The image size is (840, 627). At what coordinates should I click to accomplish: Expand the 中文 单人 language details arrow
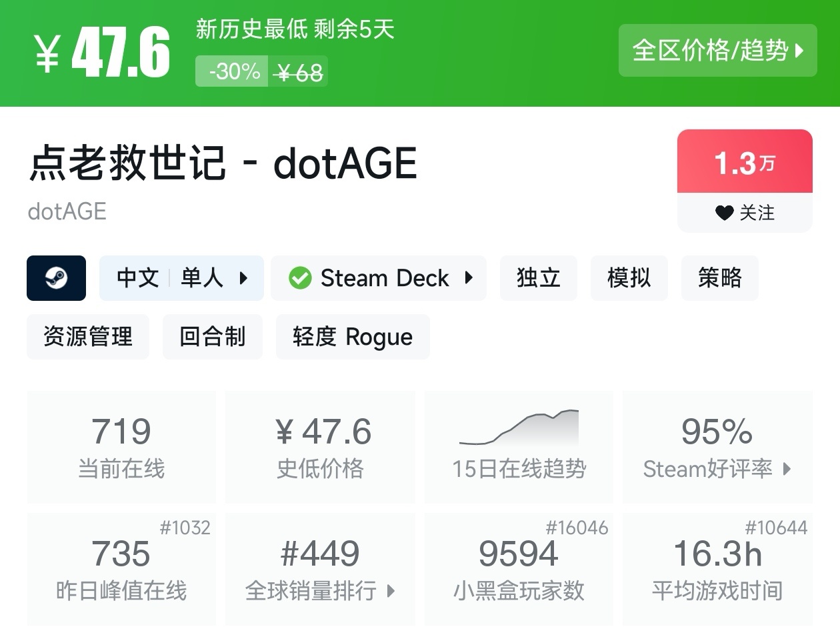coord(244,278)
